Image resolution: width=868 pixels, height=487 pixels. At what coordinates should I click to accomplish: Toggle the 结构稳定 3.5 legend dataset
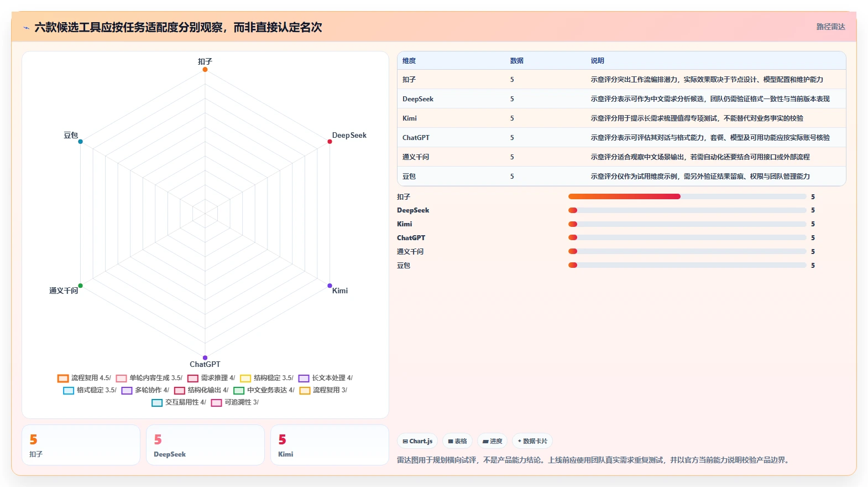266,378
